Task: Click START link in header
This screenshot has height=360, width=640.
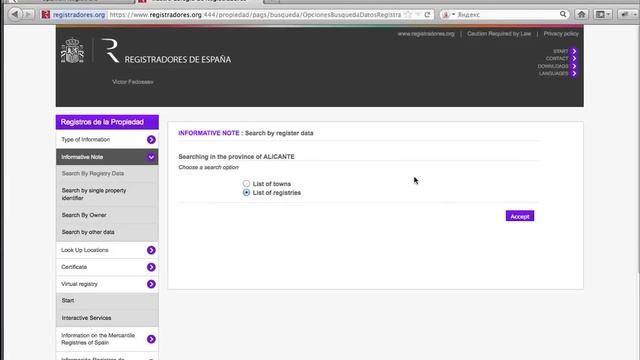Action: (x=560, y=51)
